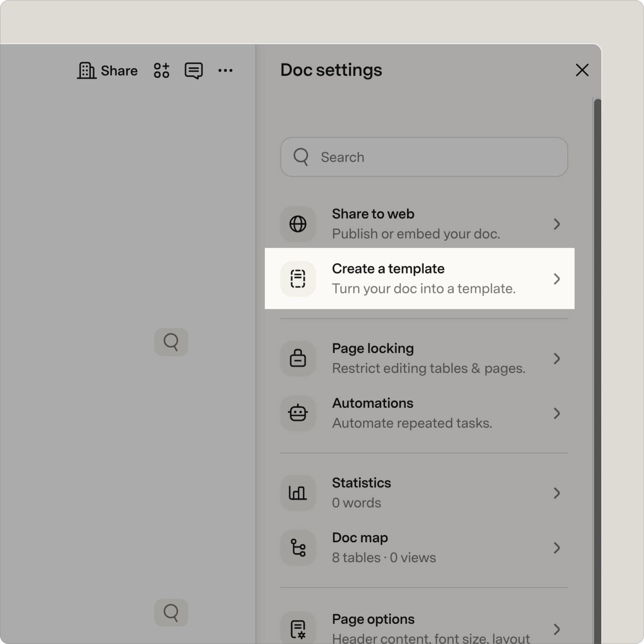644x644 pixels.
Task: Click the padlock icon for Page locking
Action: 298,359
